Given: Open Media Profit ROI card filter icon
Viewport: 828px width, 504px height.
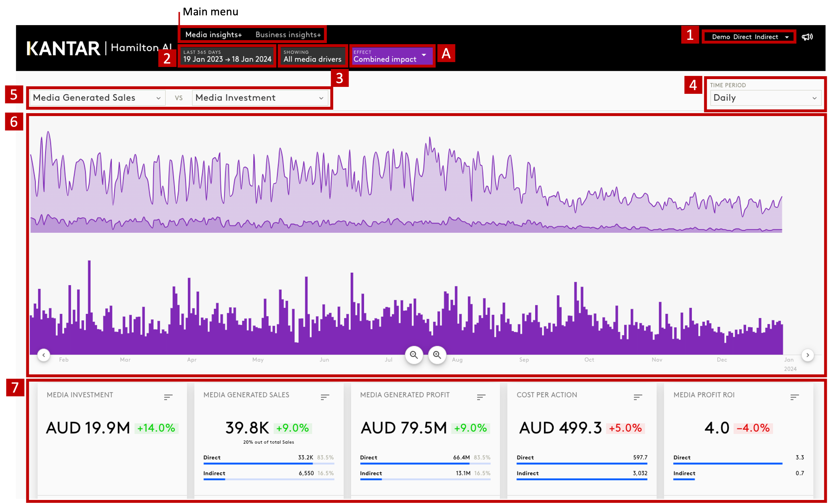Looking at the screenshot, I should pyautogui.click(x=795, y=397).
